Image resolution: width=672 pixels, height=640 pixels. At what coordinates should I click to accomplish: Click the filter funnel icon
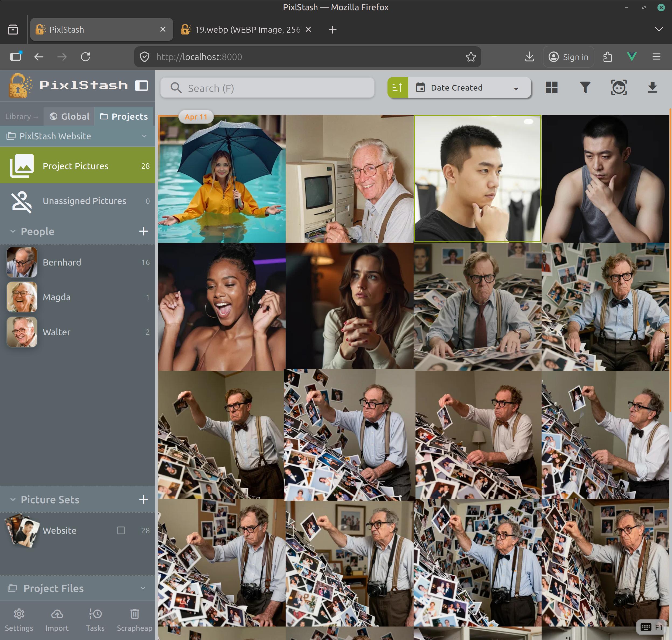tap(585, 88)
